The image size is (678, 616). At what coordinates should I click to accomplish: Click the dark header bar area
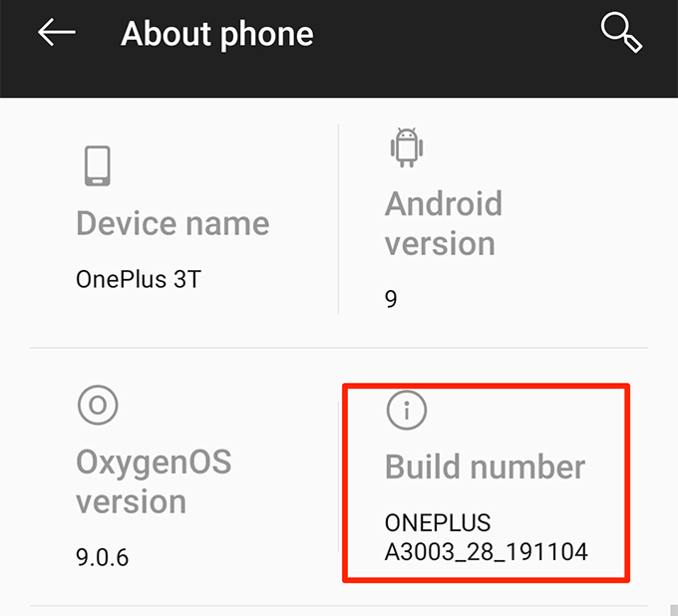click(x=339, y=49)
